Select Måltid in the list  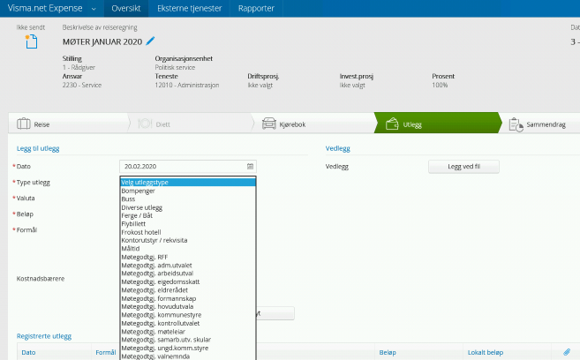click(188, 249)
